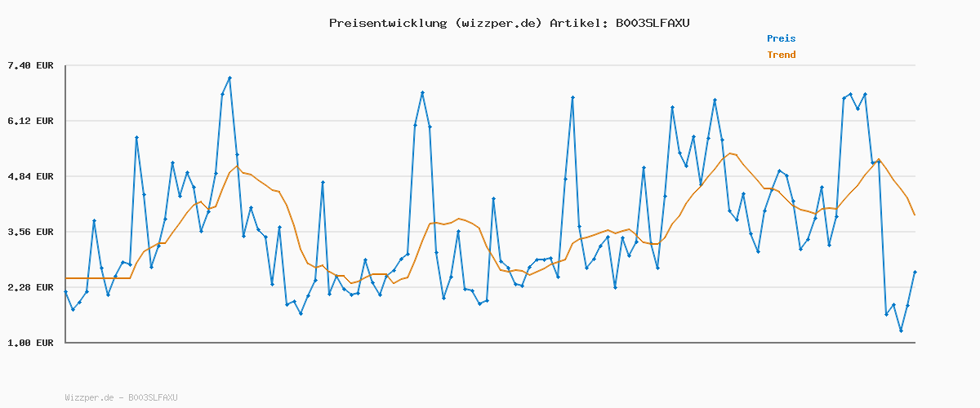Viewport: 980px width, 408px height.
Task: Click the chart title 'Preisentwicklung (wizzper.de)'
Action: (435, 23)
